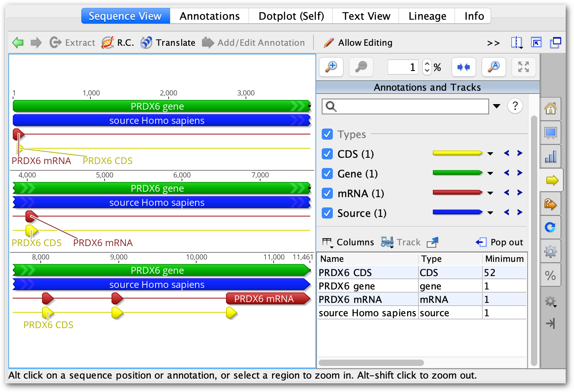Open the Info tab
This screenshot has height=392, width=574.
474,16
